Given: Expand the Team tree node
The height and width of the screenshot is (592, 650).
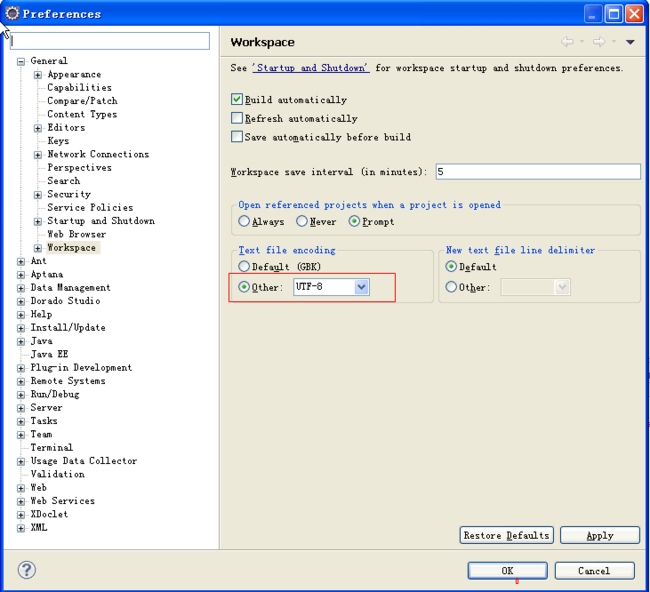Looking at the screenshot, I should [21, 435].
